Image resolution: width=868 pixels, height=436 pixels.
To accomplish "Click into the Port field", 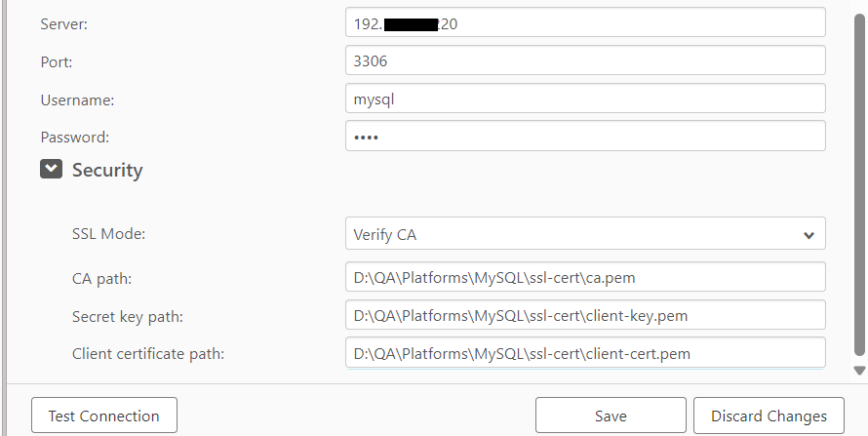I will coord(585,60).
